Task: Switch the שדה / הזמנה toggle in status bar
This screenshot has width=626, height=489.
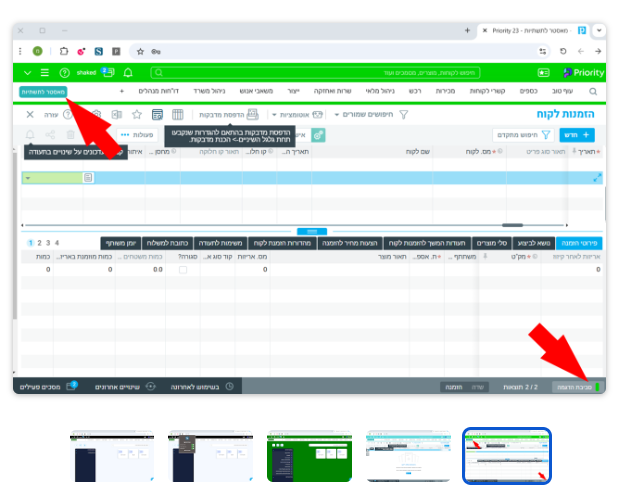Action: click(465, 387)
